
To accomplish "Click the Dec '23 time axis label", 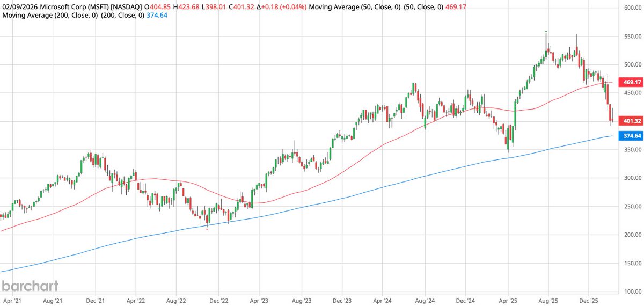I will (x=342, y=301).
